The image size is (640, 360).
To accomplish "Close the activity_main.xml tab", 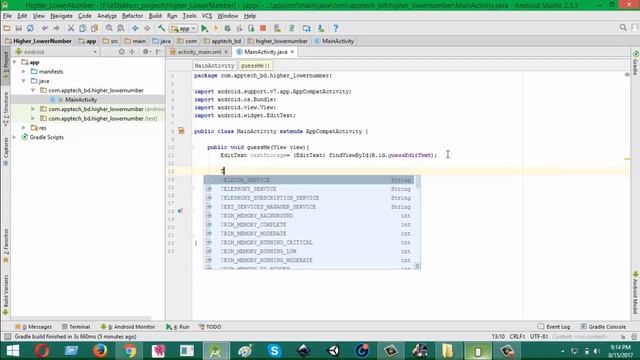I will coord(226,52).
